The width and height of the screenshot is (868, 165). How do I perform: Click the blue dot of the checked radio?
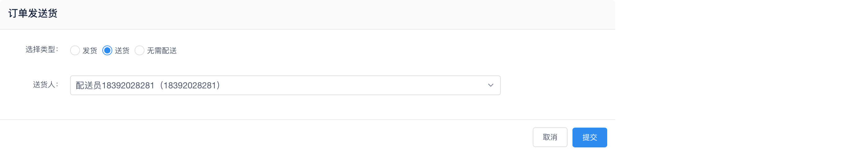coord(107,50)
